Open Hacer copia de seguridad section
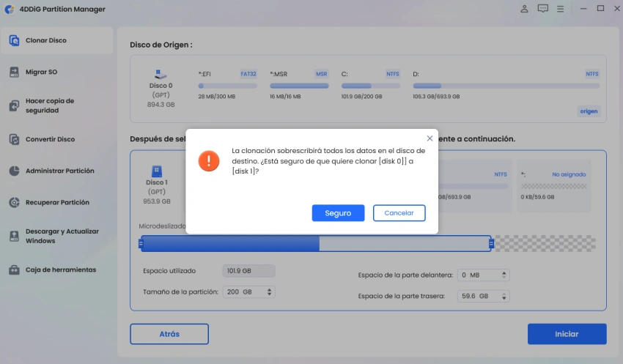The height and width of the screenshot is (364, 623). pyautogui.click(x=57, y=105)
